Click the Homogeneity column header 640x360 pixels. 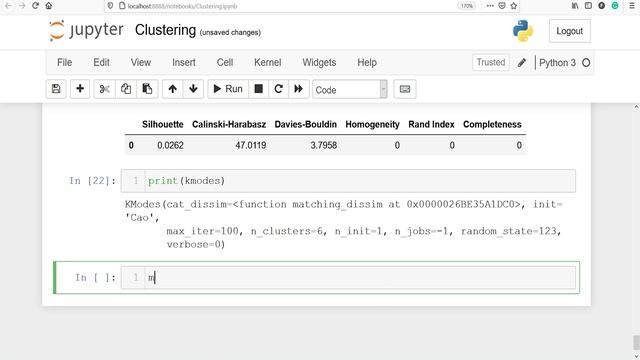[372, 124]
